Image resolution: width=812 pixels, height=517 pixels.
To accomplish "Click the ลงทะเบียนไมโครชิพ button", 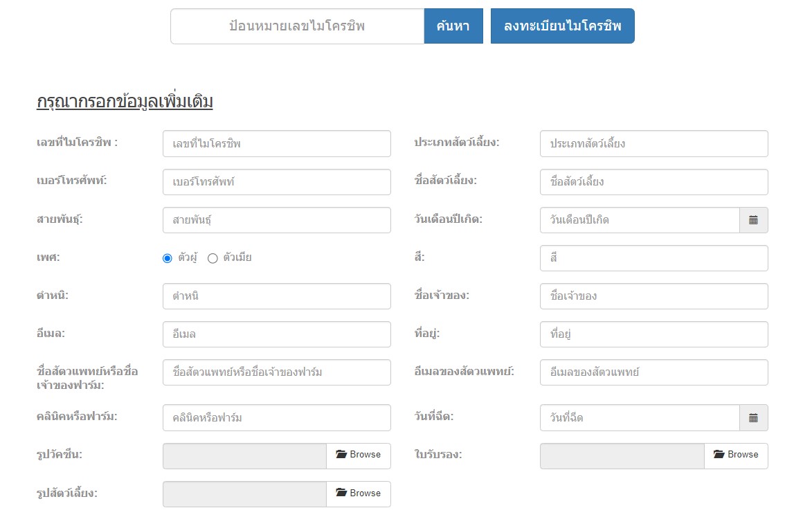I will (562, 26).
